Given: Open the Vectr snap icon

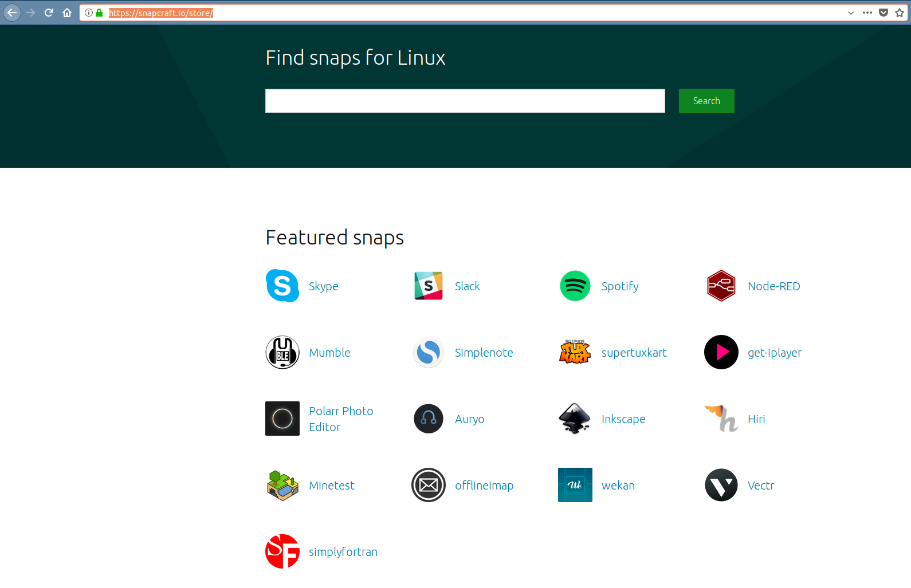Looking at the screenshot, I should (x=721, y=485).
